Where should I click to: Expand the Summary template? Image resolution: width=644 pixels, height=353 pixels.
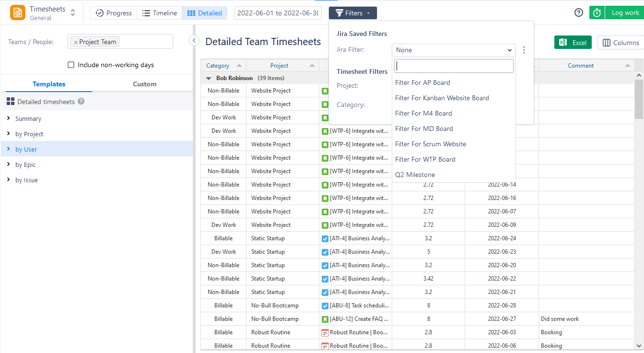point(9,118)
